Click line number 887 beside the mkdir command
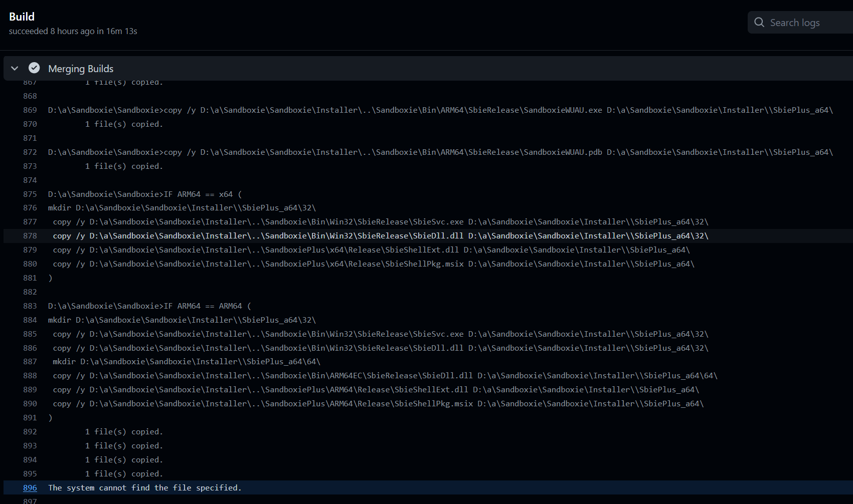This screenshot has height=504, width=853. (x=30, y=361)
